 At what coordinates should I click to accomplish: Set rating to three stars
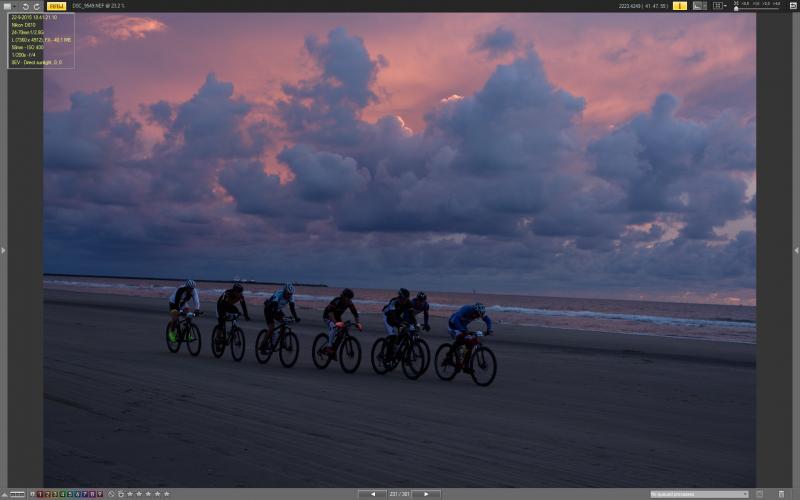point(148,494)
